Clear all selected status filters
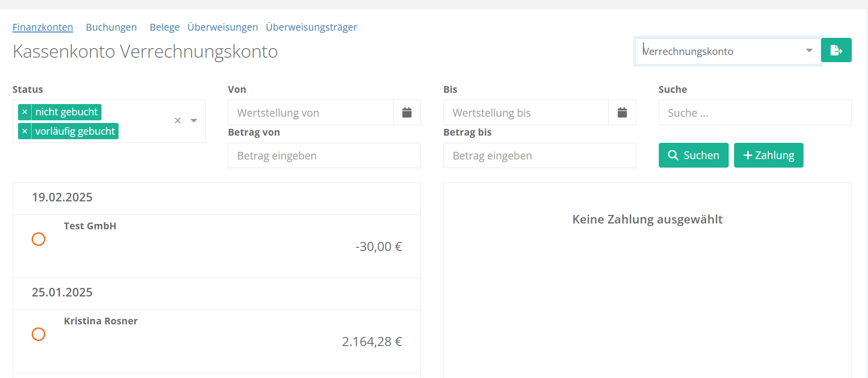868x378 pixels. pos(178,121)
